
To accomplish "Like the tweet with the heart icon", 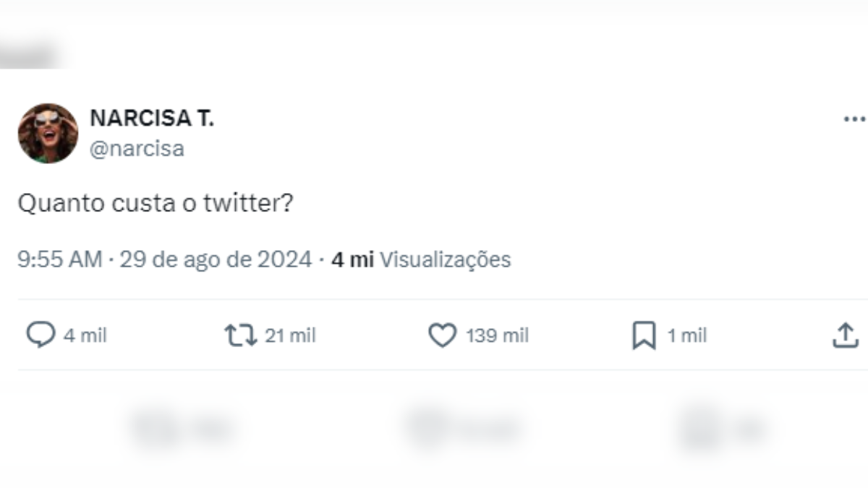I will 443,335.
